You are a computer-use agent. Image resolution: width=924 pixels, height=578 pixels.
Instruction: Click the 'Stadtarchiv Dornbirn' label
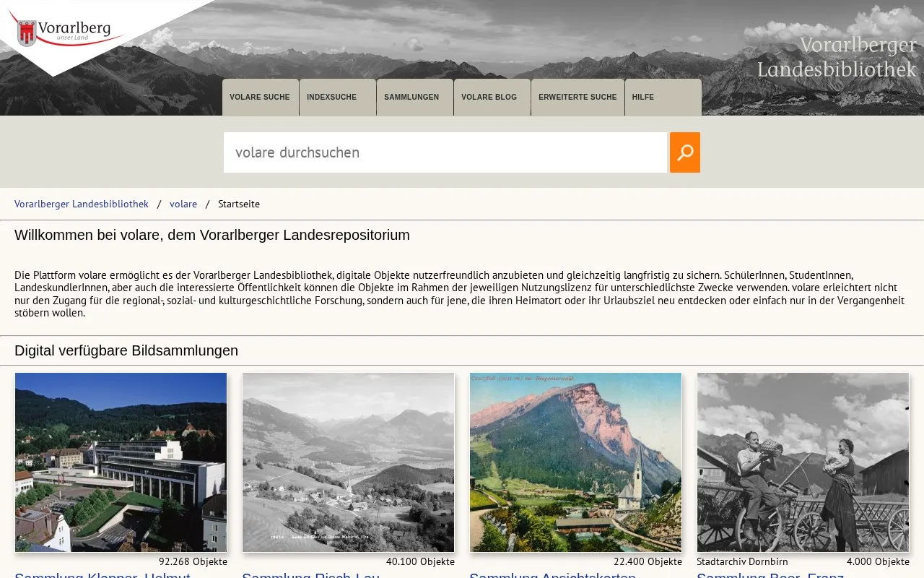742,561
